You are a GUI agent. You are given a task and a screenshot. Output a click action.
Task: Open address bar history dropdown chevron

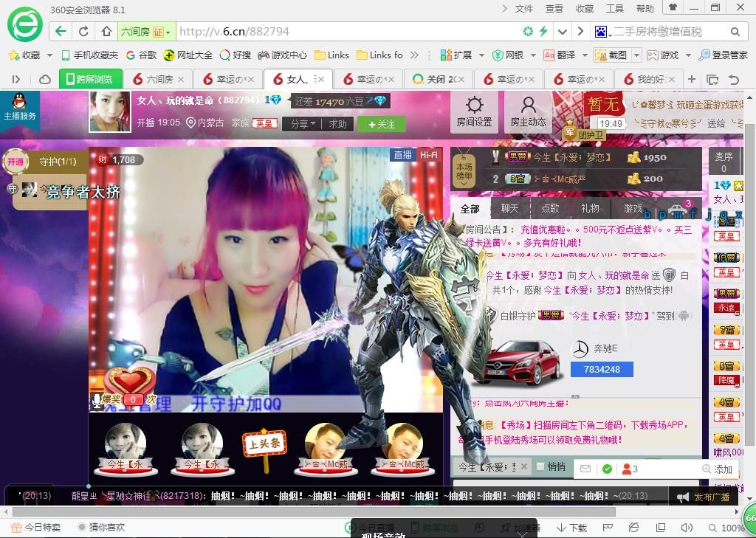(x=562, y=32)
